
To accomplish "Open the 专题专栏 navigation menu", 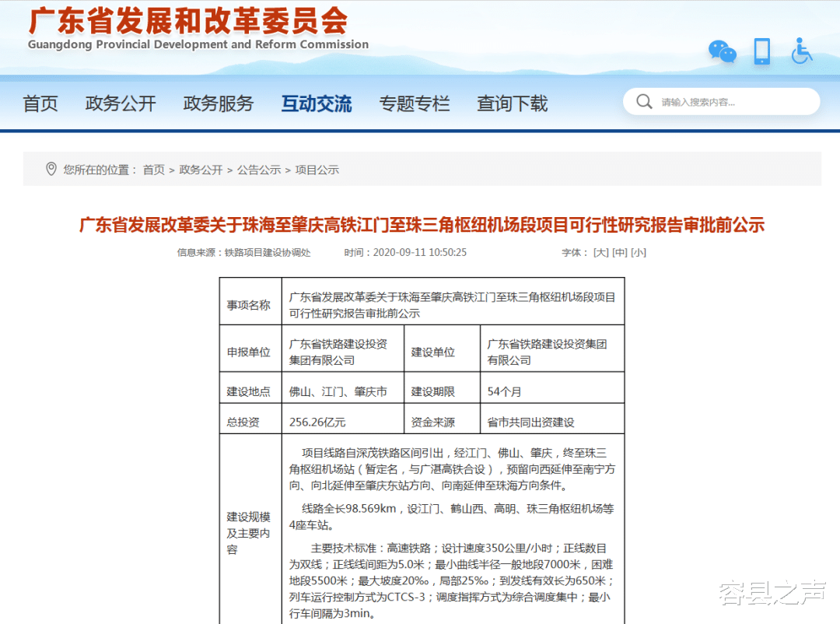I will [415, 103].
